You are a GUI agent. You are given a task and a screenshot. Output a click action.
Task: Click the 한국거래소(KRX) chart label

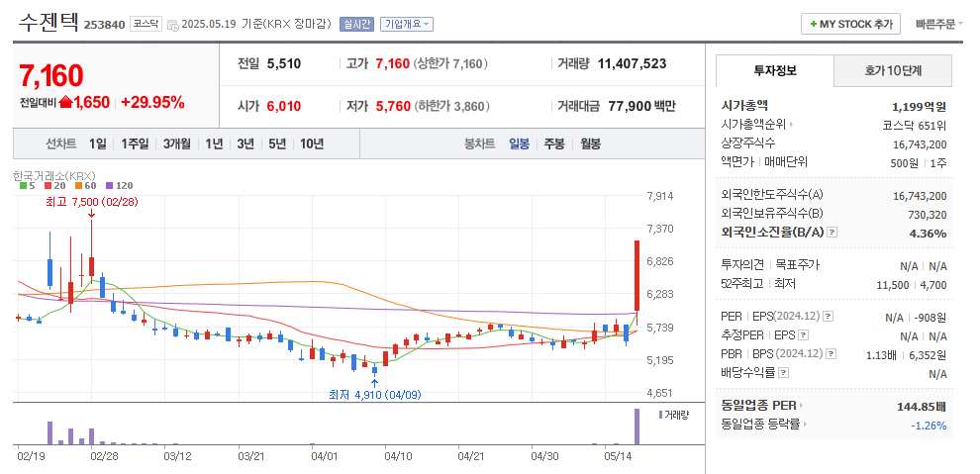pos(53,175)
